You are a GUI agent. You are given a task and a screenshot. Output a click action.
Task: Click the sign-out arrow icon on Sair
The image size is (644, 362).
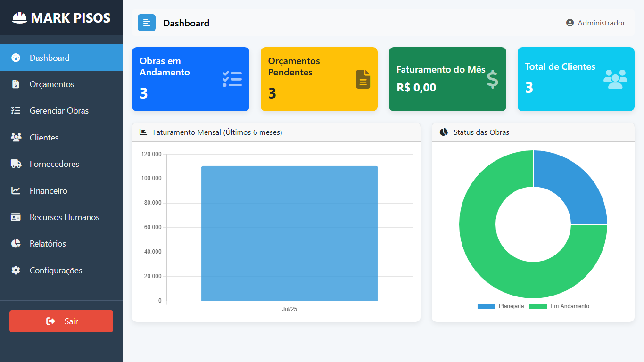(x=50, y=321)
